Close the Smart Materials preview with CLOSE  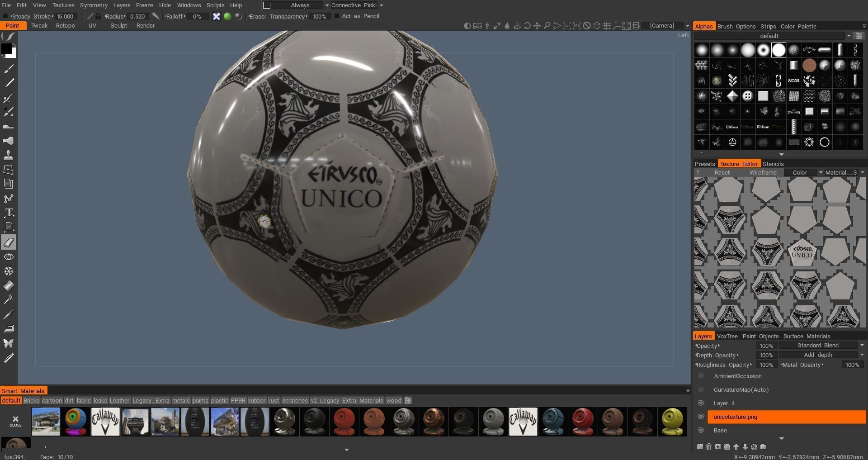(x=15, y=422)
